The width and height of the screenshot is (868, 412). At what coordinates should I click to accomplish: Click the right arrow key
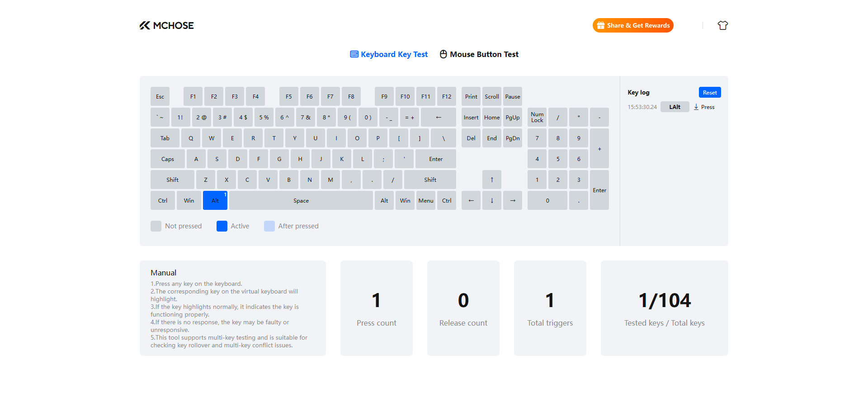(513, 200)
